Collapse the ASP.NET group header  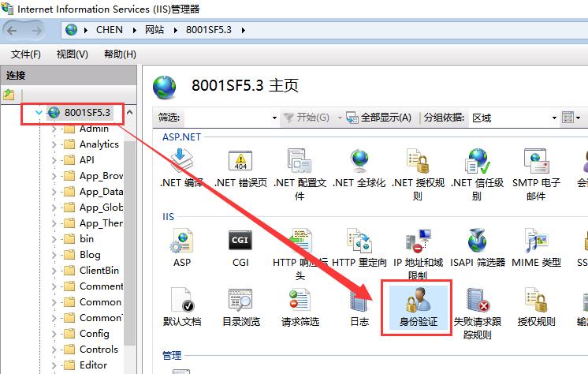[181, 137]
